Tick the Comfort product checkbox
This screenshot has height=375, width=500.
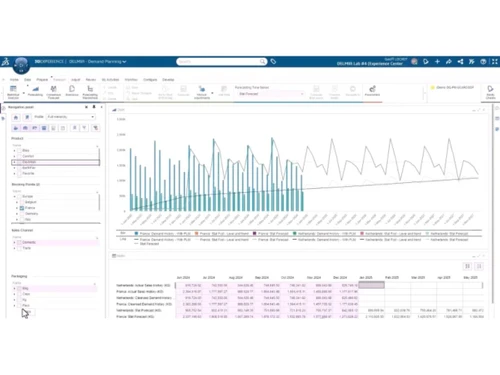(x=19, y=156)
